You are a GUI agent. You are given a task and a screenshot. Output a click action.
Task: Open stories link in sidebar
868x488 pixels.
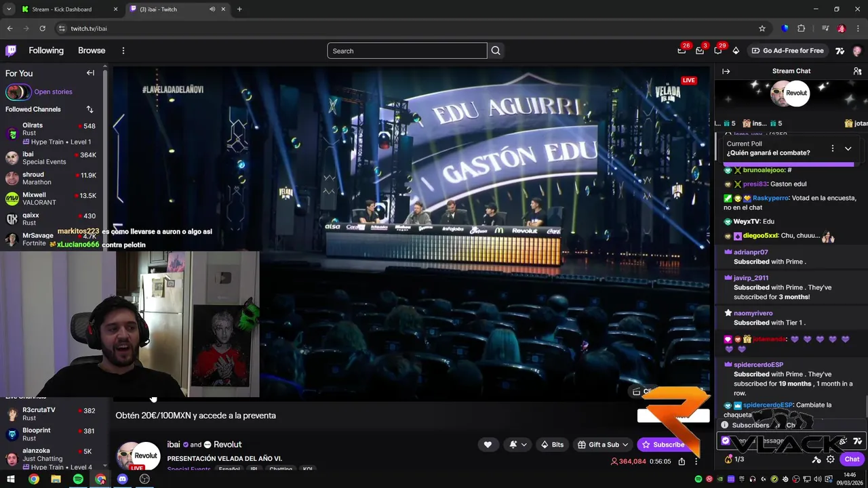coord(53,91)
